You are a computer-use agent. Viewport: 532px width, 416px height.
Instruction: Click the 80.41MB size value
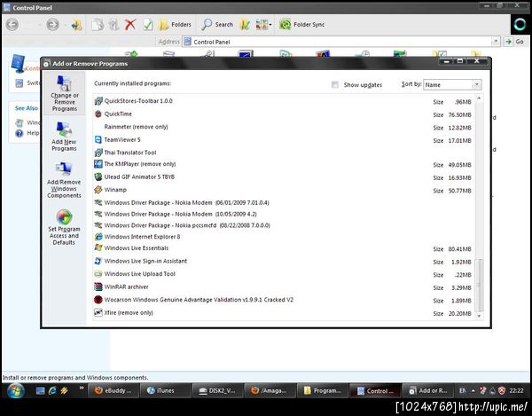(x=459, y=249)
